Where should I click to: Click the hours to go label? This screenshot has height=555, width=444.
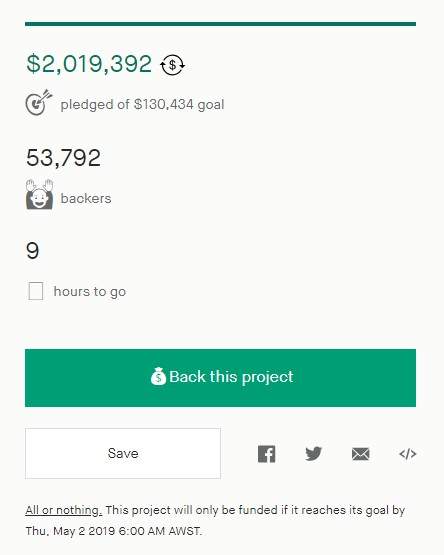(90, 292)
